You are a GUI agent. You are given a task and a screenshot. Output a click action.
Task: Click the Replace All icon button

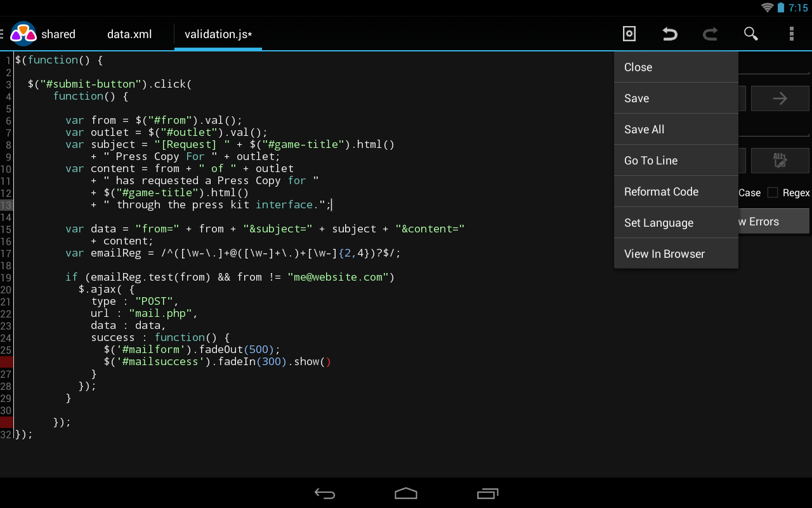(780, 161)
